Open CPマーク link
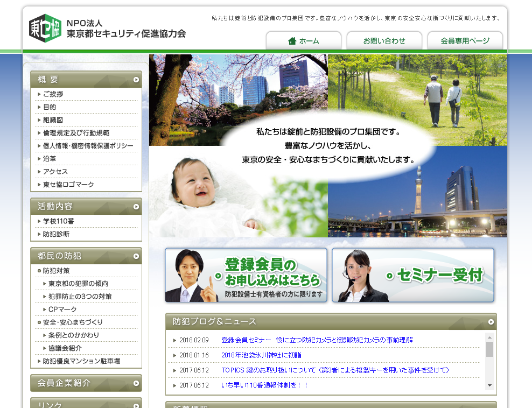The height and width of the screenshot is (408, 532). click(62, 309)
